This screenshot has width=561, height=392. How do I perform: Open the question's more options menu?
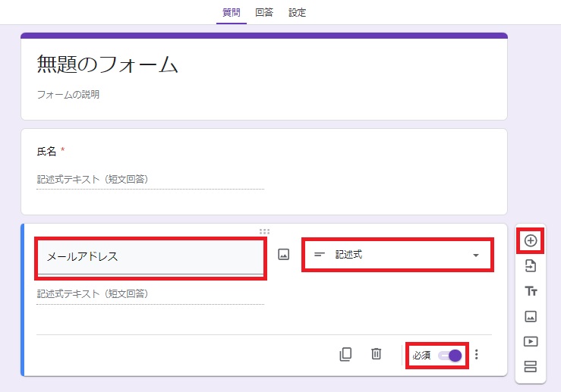[476, 354]
